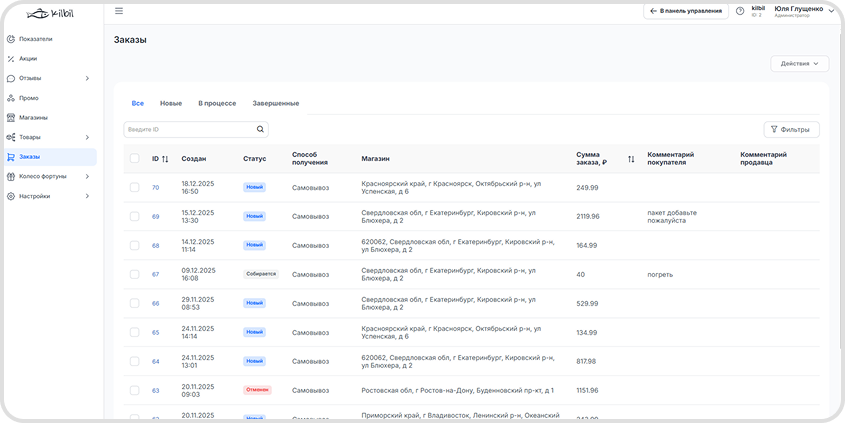Click the help question mark icon
Viewport: 845px width, 423px height.
tap(740, 11)
